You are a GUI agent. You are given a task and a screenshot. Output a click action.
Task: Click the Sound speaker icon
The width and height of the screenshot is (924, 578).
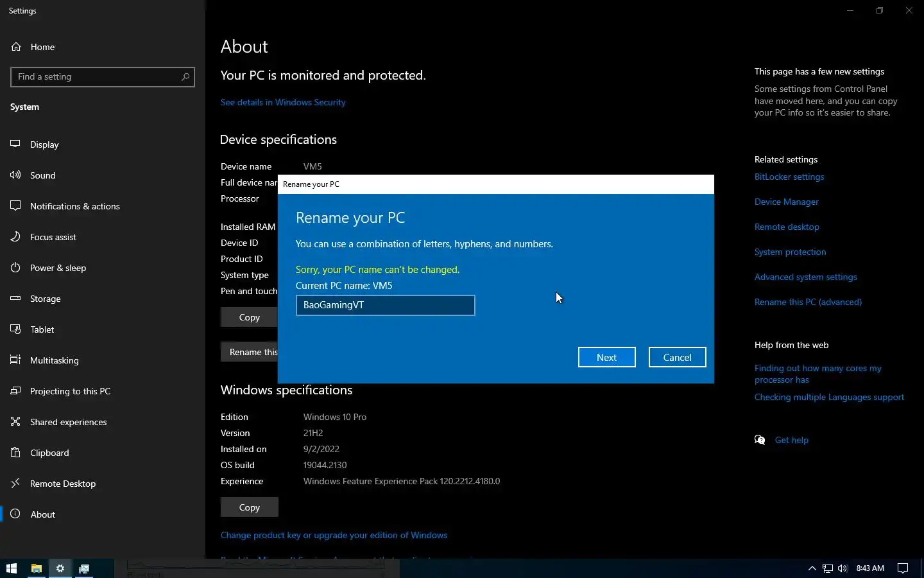pyautogui.click(x=15, y=175)
